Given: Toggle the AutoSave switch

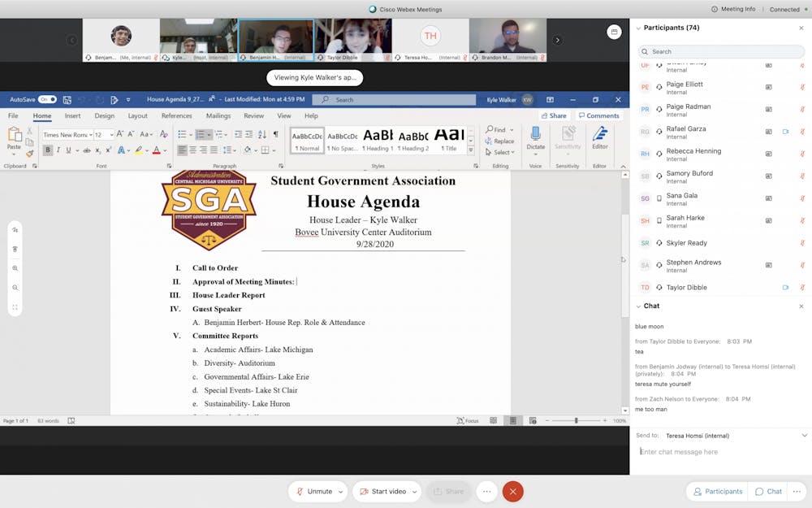Looking at the screenshot, I should pos(47,100).
